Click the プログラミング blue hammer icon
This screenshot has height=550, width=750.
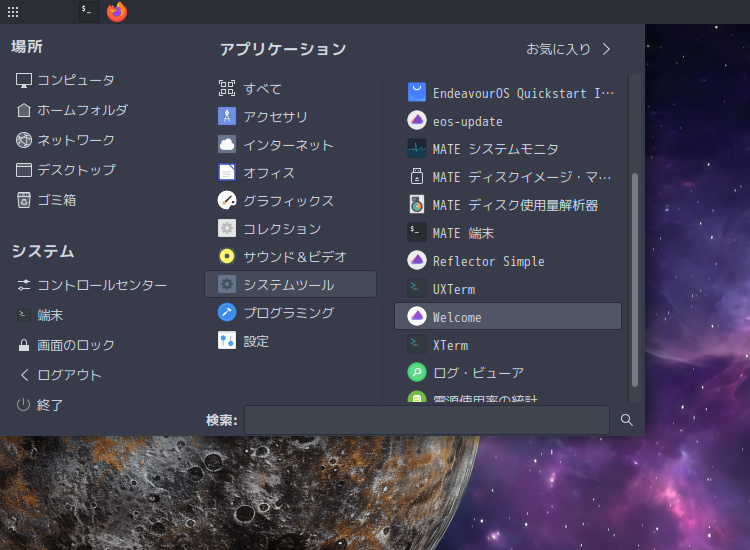(x=227, y=312)
